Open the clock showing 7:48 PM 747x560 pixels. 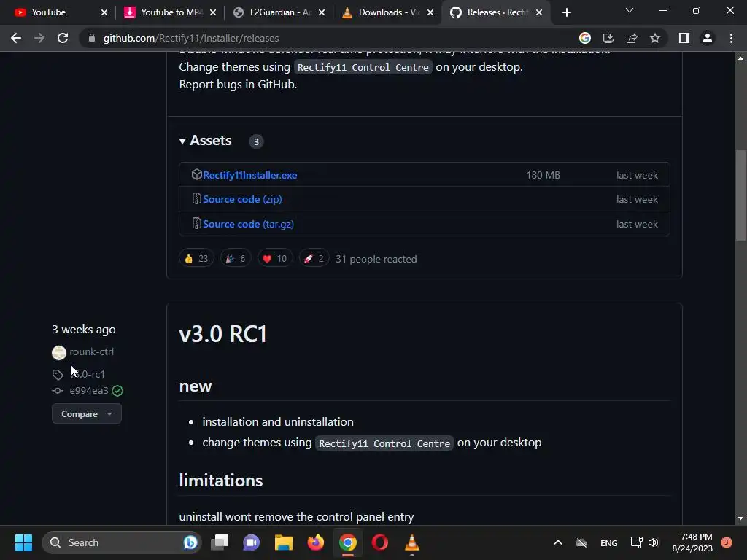[x=692, y=542]
